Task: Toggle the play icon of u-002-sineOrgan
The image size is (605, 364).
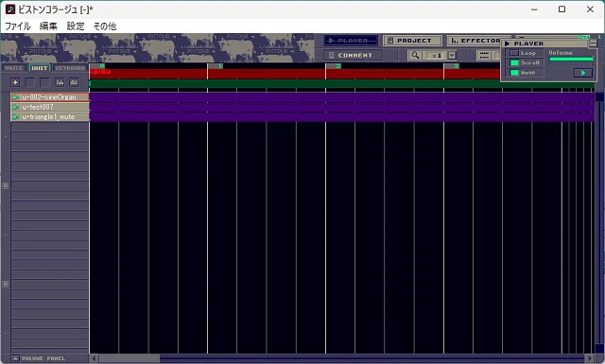Action: pyautogui.click(x=15, y=97)
